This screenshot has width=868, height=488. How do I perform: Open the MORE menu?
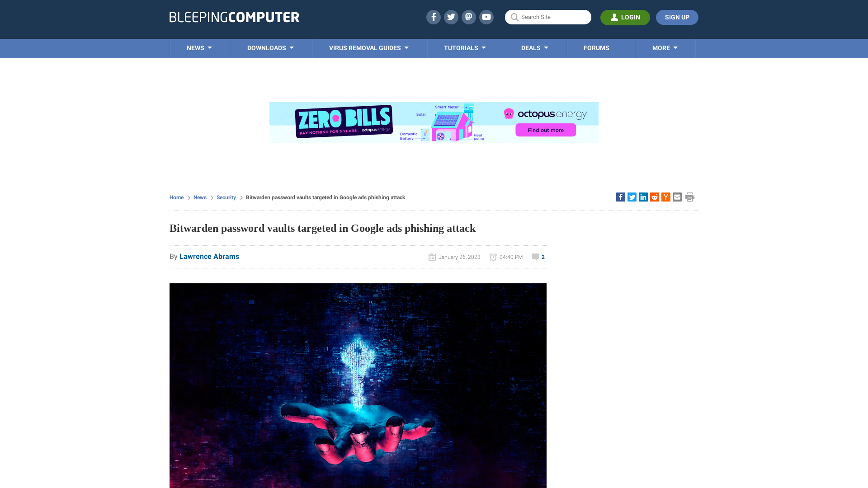(665, 47)
